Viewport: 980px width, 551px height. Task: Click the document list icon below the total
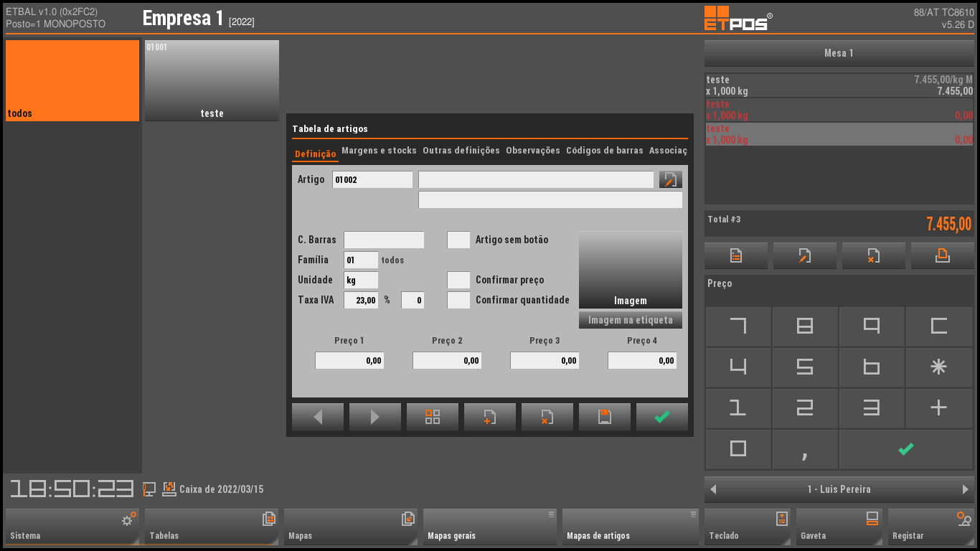click(x=735, y=256)
